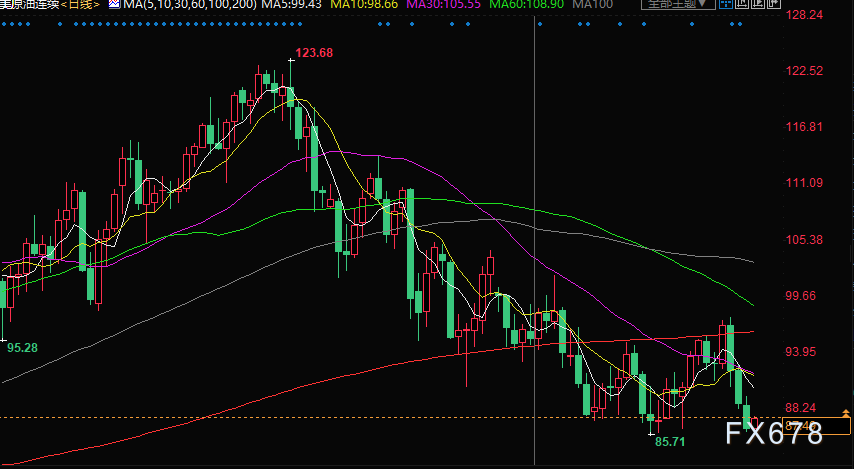Click the 93.95 price axis label
Viewport: 854px width, 469px height.
click(801, 352)
